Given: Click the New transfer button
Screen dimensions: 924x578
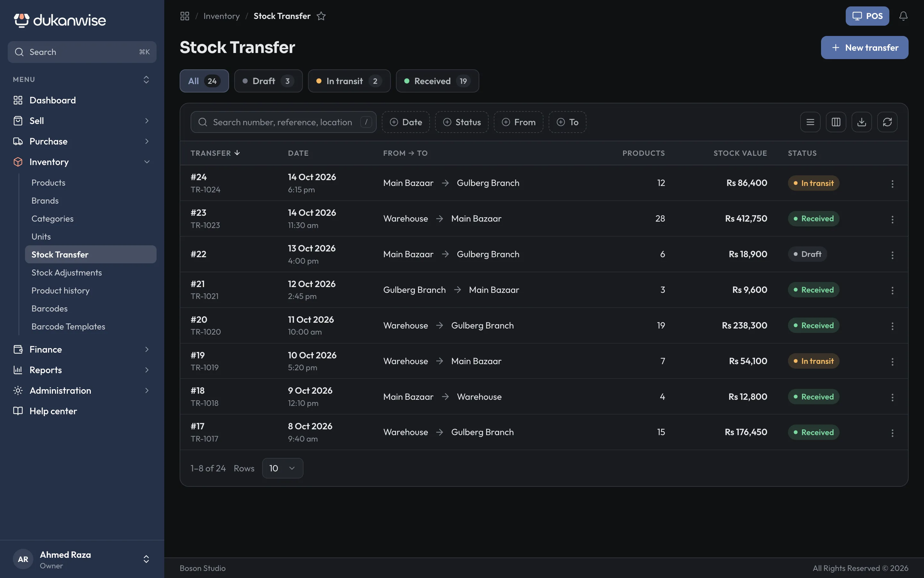Looking at the screenshot, I should pos(864,48).
